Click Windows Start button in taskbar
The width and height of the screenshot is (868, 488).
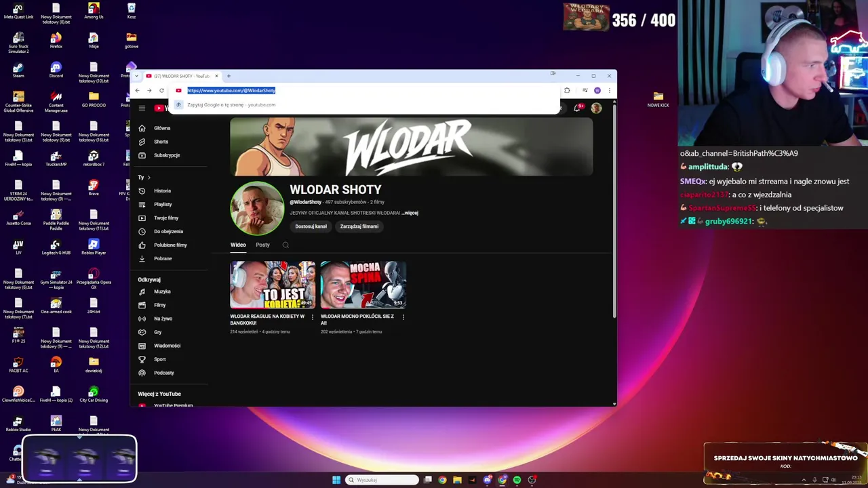coord(336,480)
